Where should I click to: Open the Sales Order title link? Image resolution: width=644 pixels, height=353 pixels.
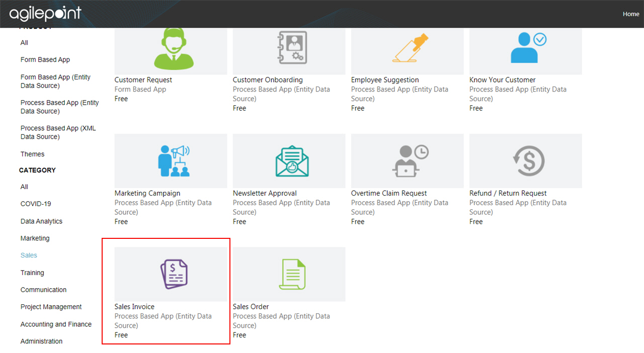(251, 307)
